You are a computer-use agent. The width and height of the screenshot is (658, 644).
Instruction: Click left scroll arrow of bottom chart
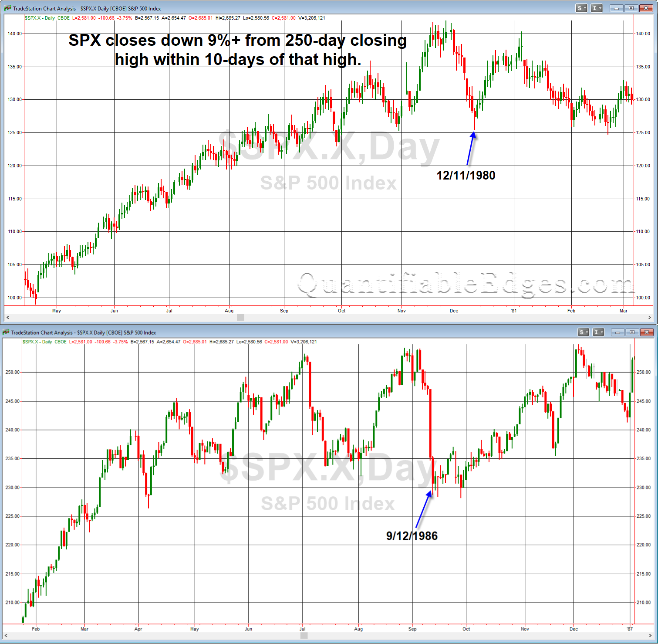click(x=6, y=636)
